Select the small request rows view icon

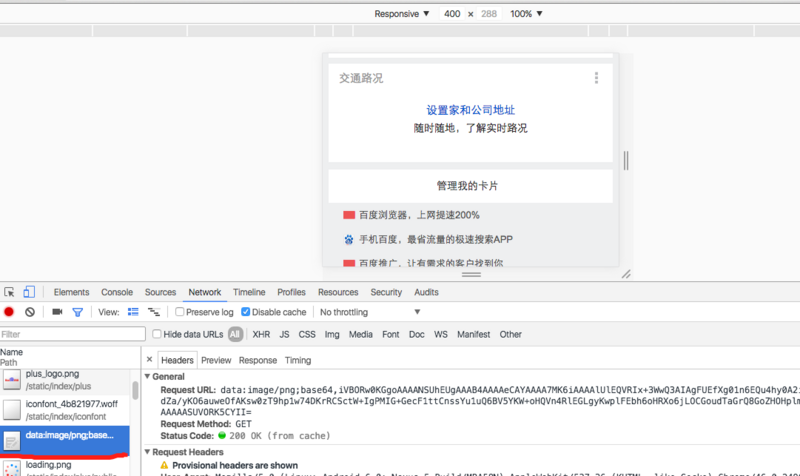tap(154, 312)
